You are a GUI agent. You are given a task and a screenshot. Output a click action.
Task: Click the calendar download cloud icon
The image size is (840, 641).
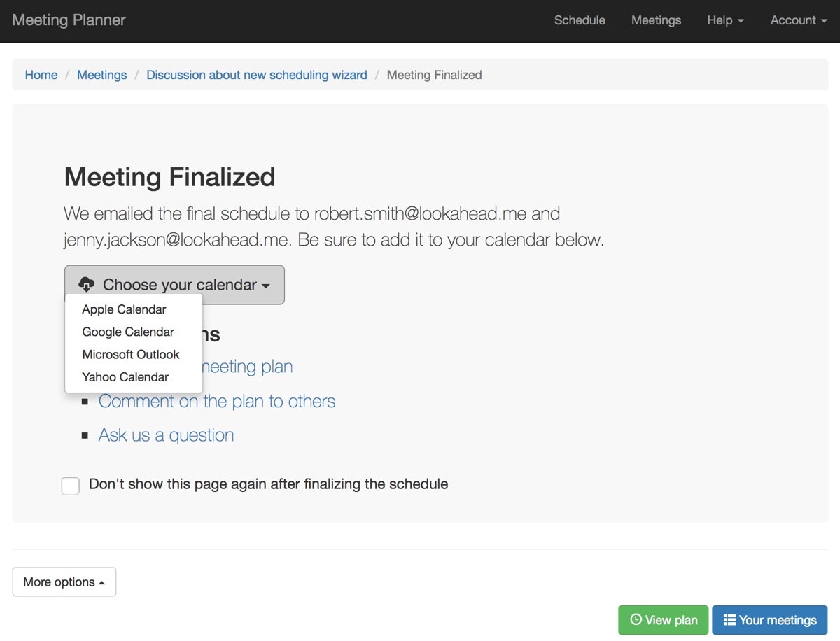point(86,284)
